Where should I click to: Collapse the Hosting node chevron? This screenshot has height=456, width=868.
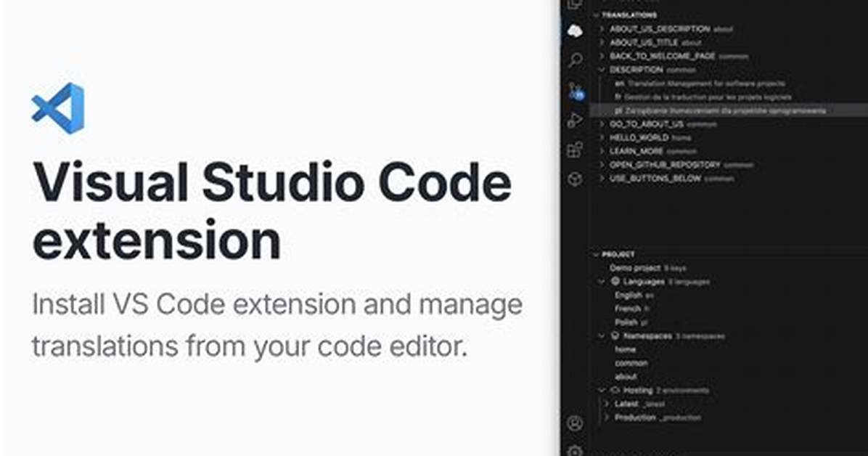point(602,390)
